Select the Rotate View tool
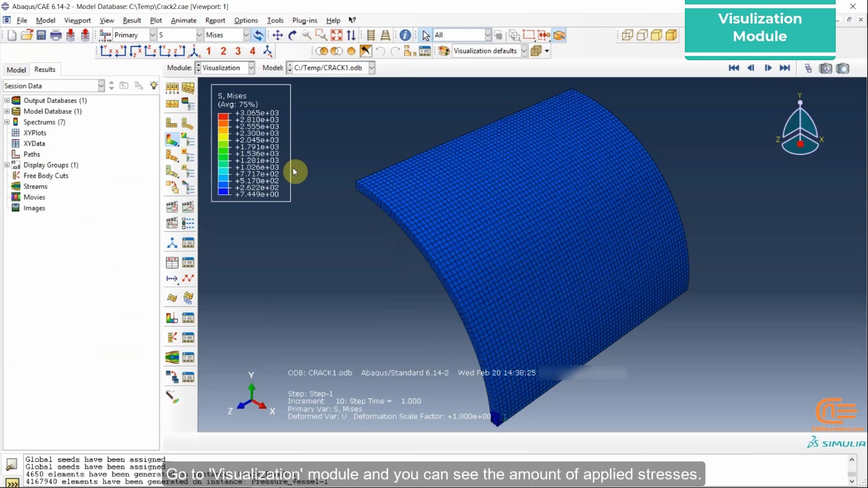Image resolution: width=868 pixels, height=488 pixels. (x=292, y=36)
